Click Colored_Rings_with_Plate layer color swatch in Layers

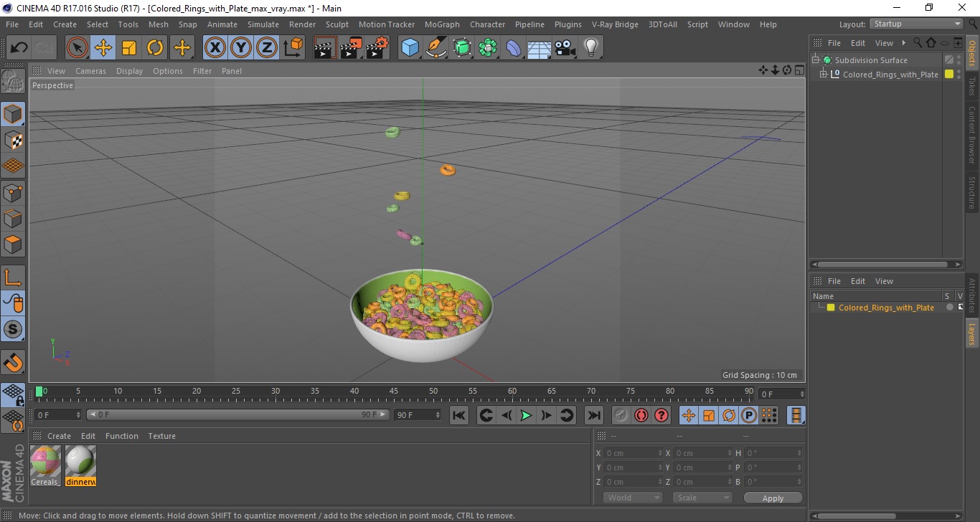(831, 308)
